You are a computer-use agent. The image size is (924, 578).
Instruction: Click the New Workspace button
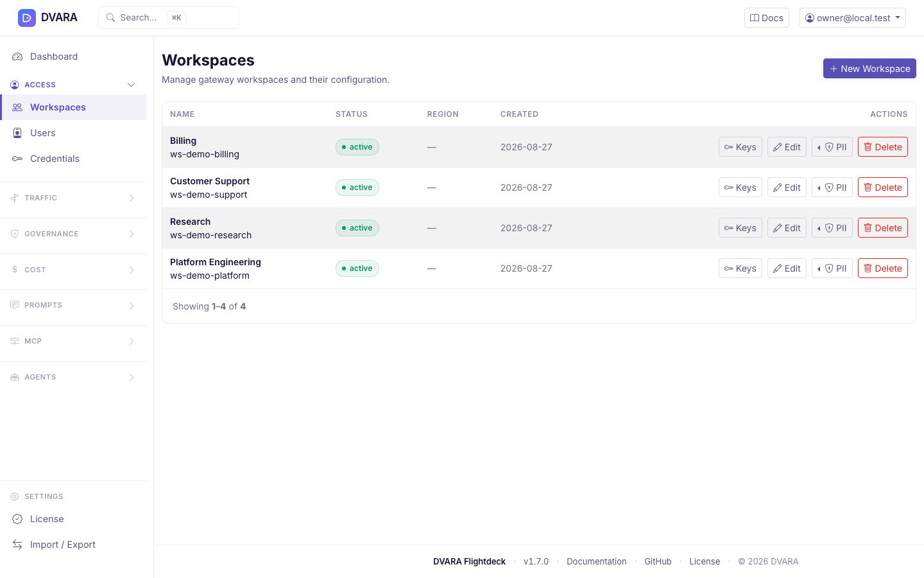[869, 69]
